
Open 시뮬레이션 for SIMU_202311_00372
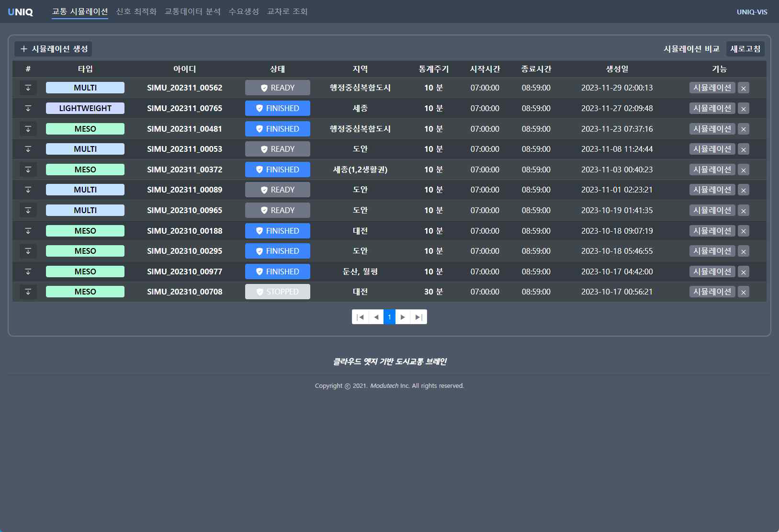coord(712,170)
